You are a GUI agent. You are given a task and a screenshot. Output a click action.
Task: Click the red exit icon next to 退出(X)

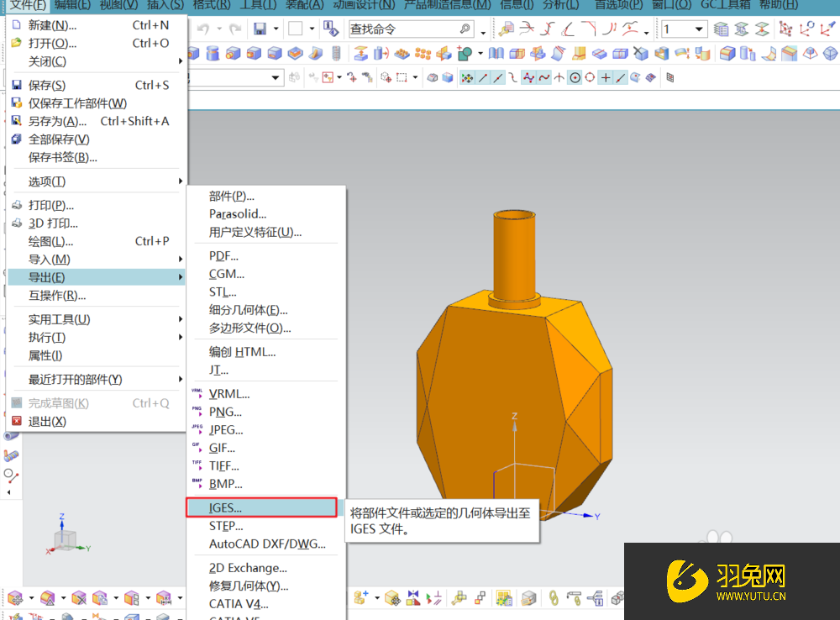pos(17,422)
